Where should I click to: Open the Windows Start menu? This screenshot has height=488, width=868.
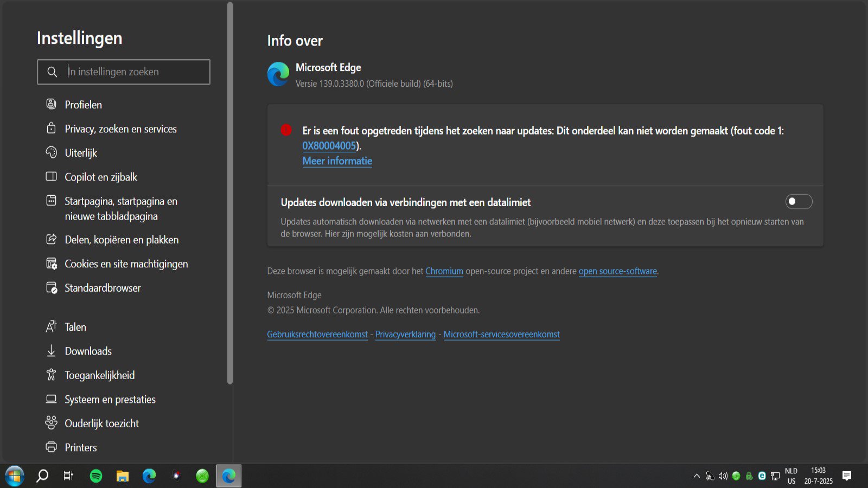(15, 476)
